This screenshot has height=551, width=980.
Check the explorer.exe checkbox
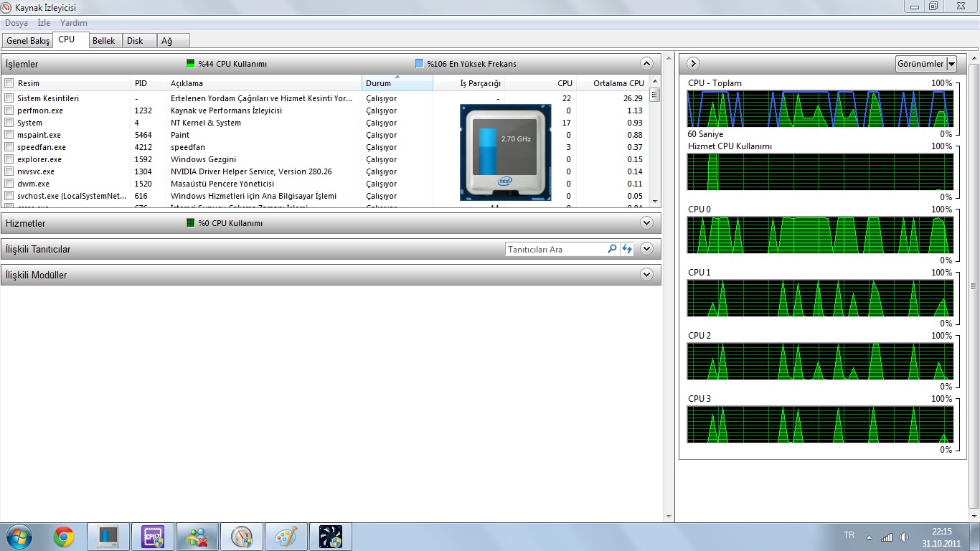[x=9, y=159]
